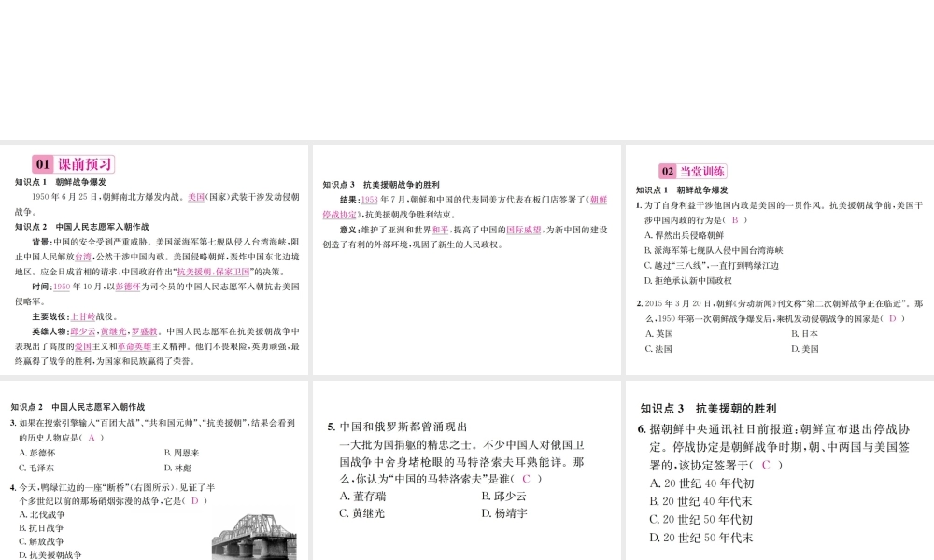Click the underlined answer 上甘岭

[x=83, y=317]
